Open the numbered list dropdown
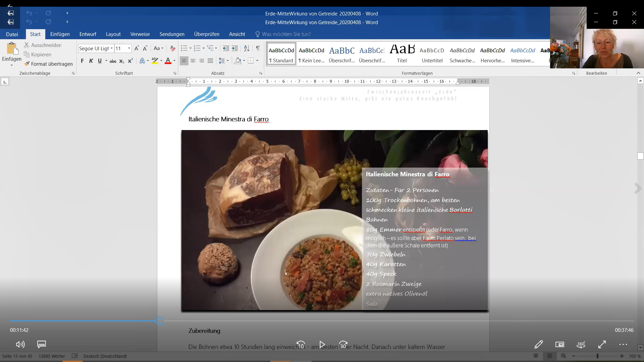Viewport: 644px width, 362px height. (x=204, y=48)
